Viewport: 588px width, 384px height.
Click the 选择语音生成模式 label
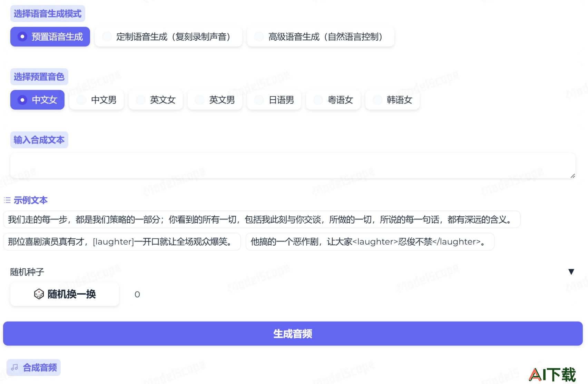tap(48, 14)
